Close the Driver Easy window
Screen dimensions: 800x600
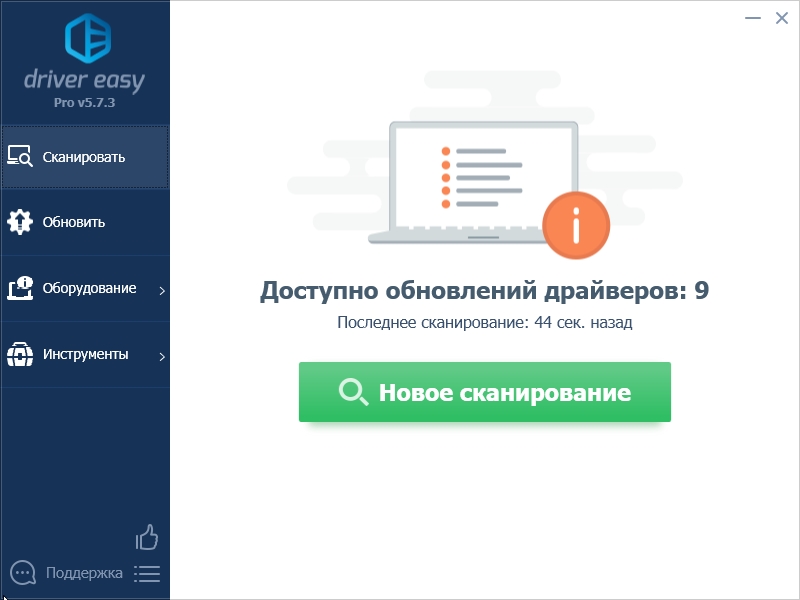pyautogui.click(x=782, y=18)
